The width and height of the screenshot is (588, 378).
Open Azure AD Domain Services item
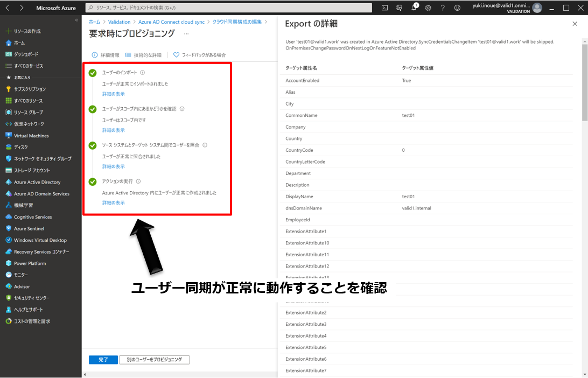tap(38, 194)
